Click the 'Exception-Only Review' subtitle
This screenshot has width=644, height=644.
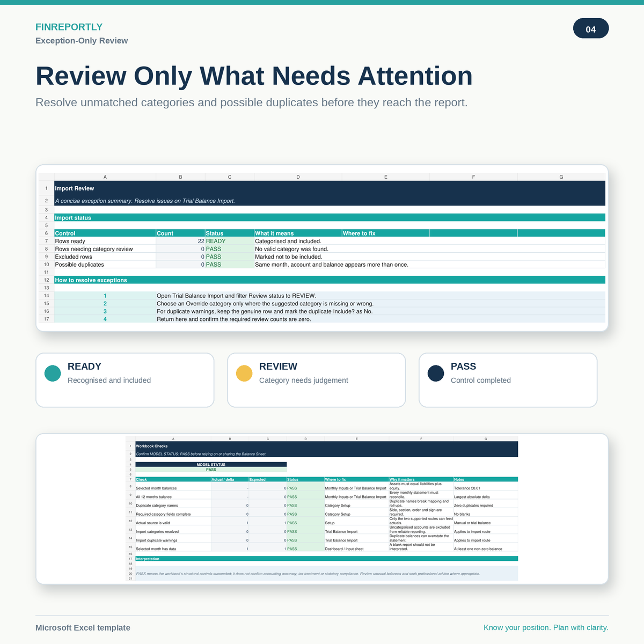(x=82, y=41)
